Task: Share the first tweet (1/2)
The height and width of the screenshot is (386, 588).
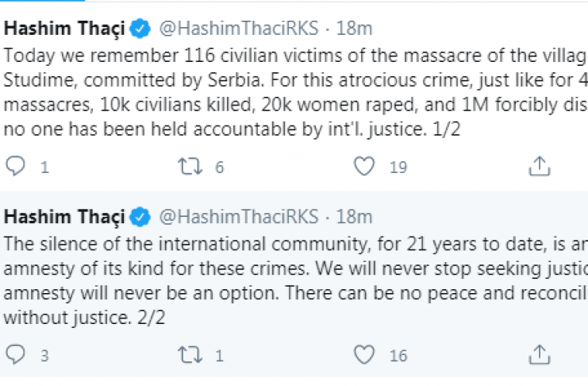Action: coord(540,167)
